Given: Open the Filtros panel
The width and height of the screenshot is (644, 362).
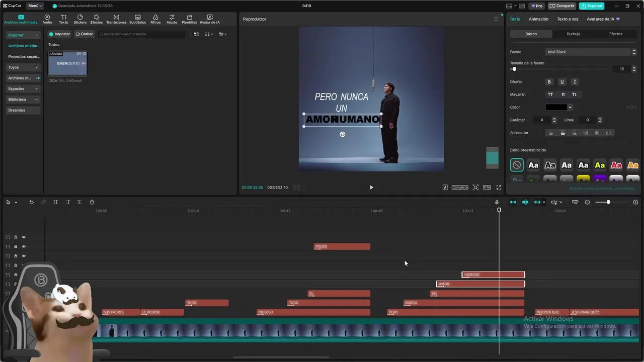Looking at the screenshot, I should click(155, 19).
